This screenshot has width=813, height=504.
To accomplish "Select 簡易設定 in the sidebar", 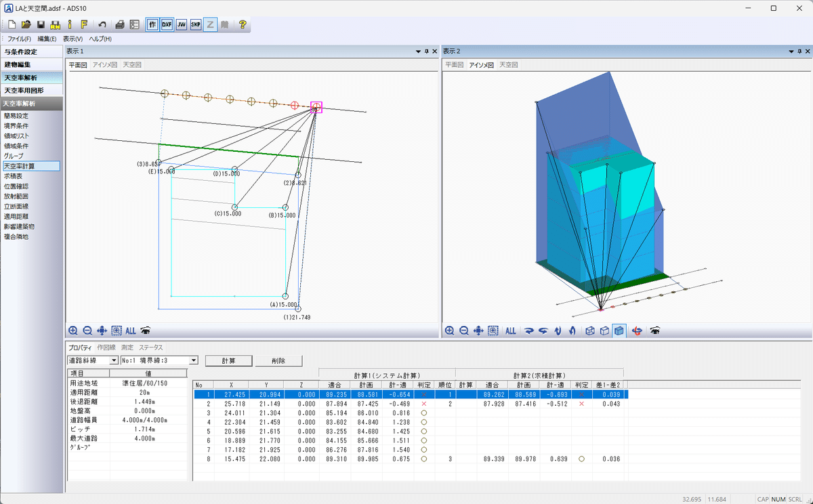I will (x=16, y=115).
